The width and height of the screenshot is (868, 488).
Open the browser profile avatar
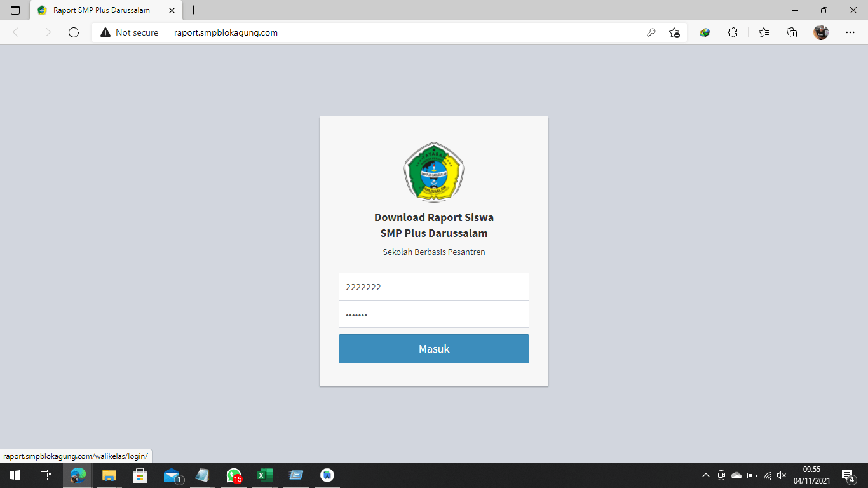coord(821,32)
